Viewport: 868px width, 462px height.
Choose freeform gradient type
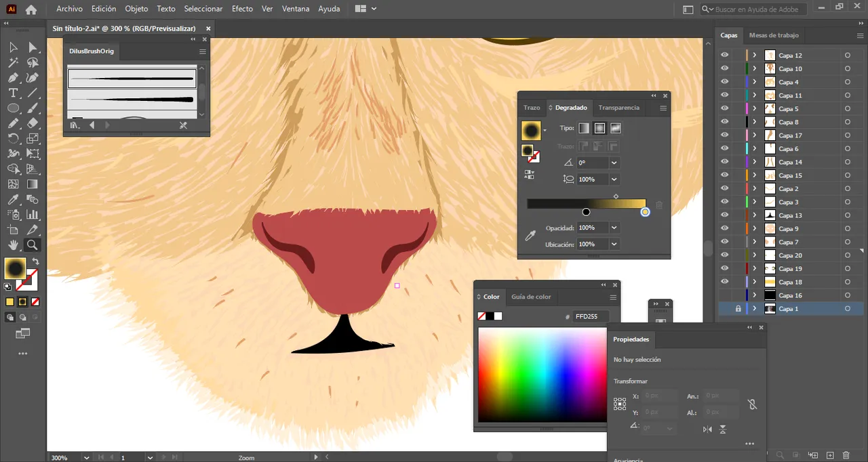click(616, 128)
